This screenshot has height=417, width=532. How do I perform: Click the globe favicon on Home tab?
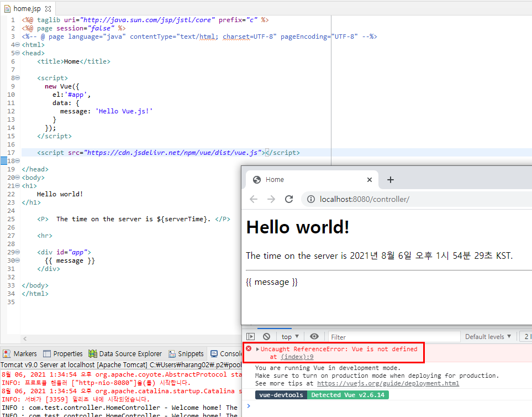click(x=257, y=180)
